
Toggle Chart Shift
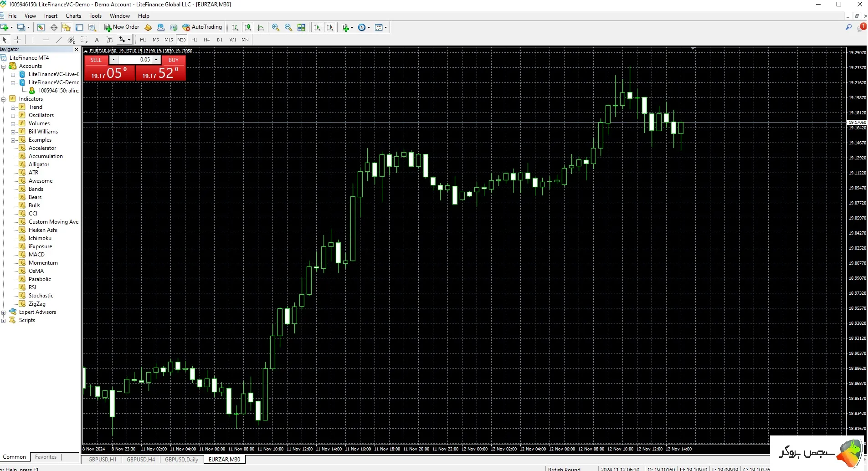330,27
